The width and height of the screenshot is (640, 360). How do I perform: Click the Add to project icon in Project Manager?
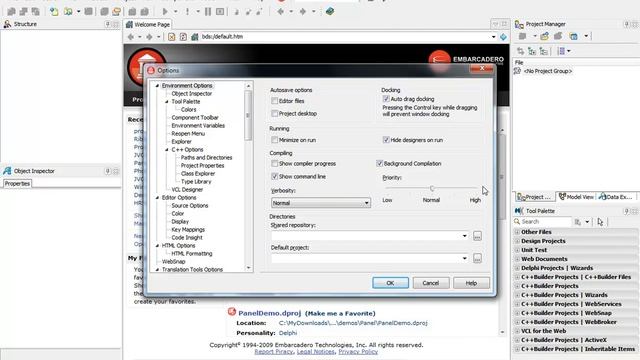point(544,36)
